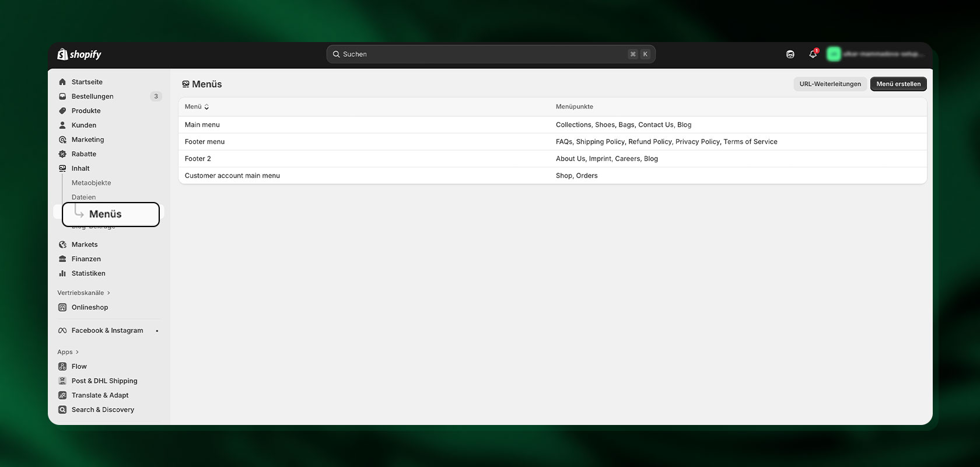Click the Menü erstellen button

pyautogui.click(x=898, y=84)
